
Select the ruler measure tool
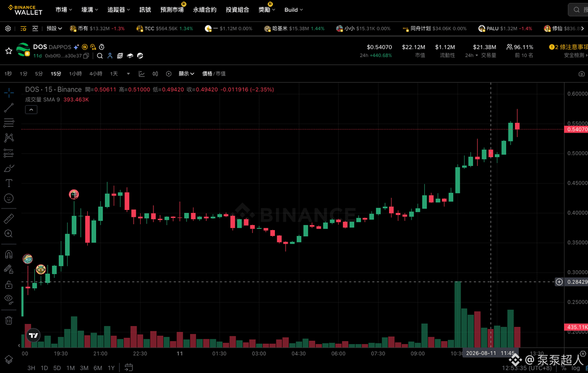9,218
